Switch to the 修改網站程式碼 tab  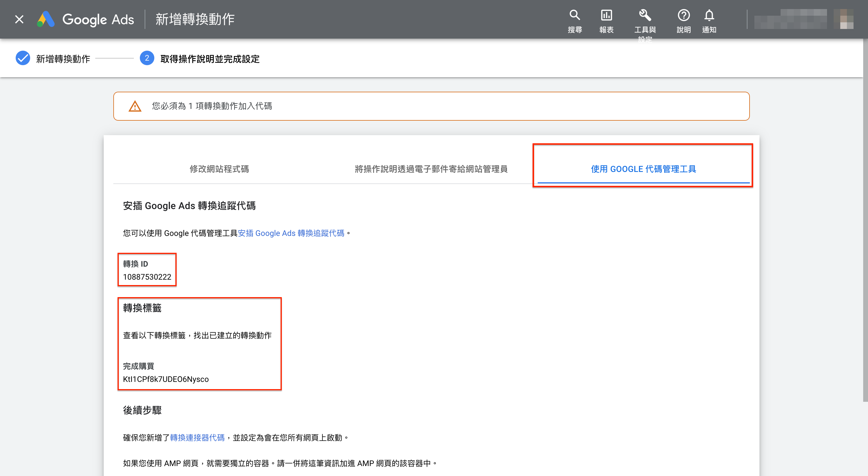(x=219, y=169)
